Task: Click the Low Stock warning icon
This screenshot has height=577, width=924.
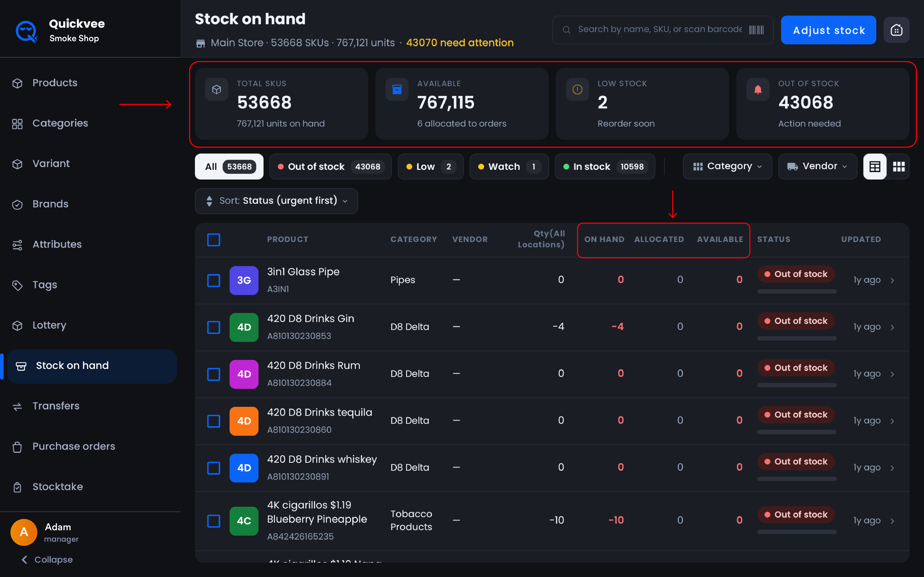Action: point(577,90)
